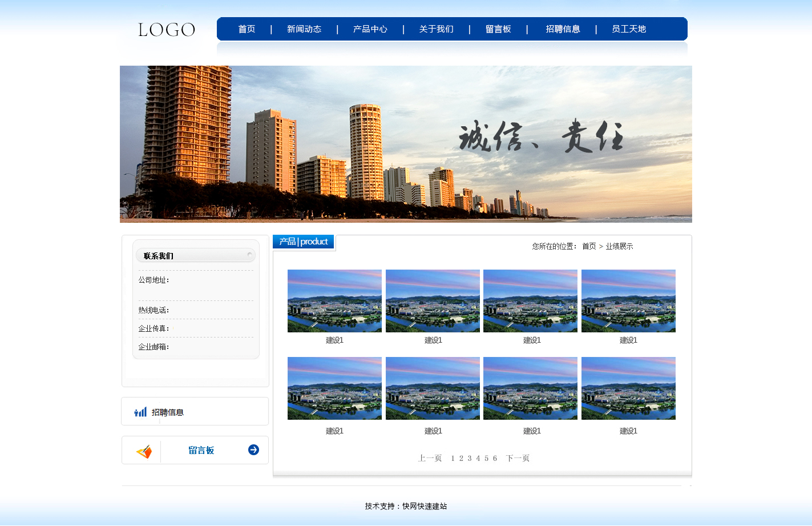812x526 pixels.
Task: Click the LOGO image in header
Action: (166, 30)
